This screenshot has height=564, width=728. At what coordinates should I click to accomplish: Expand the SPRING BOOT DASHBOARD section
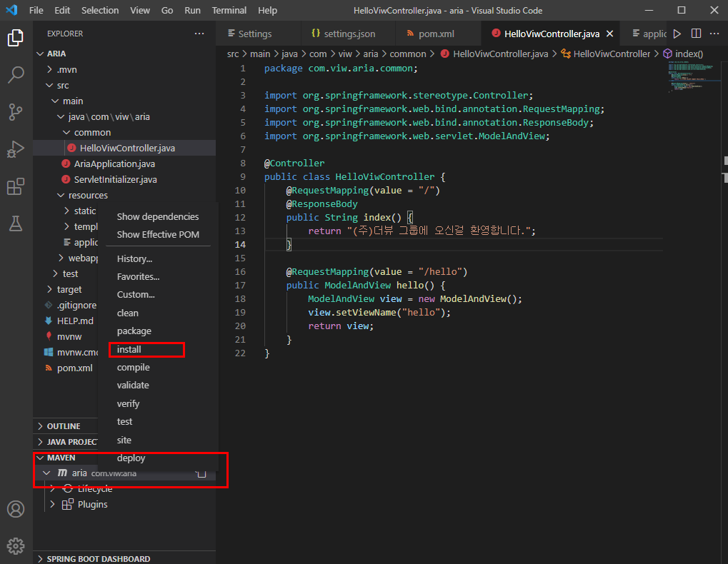coord(41,559)
